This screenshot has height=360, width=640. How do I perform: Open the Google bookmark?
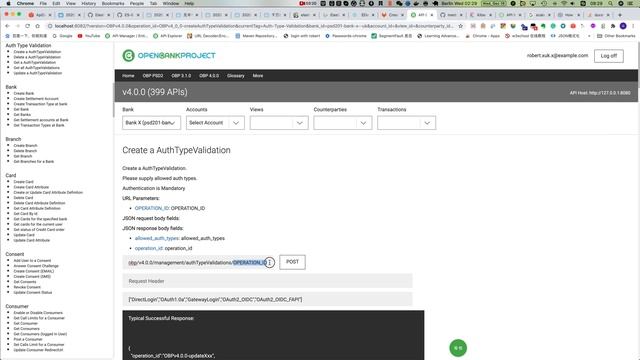(62, 36)
